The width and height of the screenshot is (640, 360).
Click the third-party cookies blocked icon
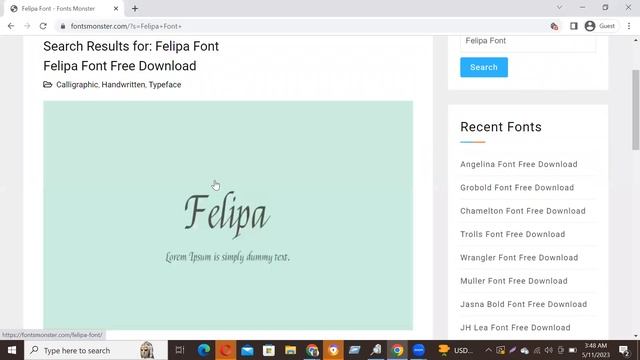coord(554,26)
